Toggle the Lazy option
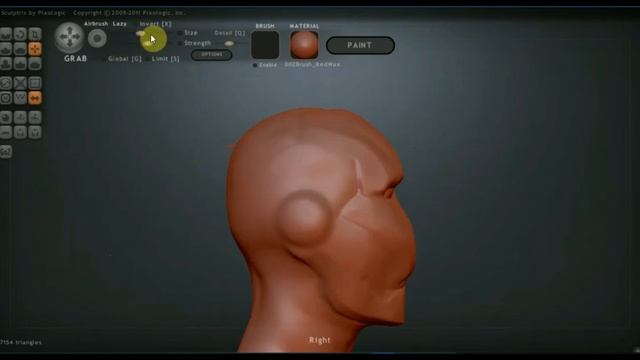640x360 pixels. (120, 24)
